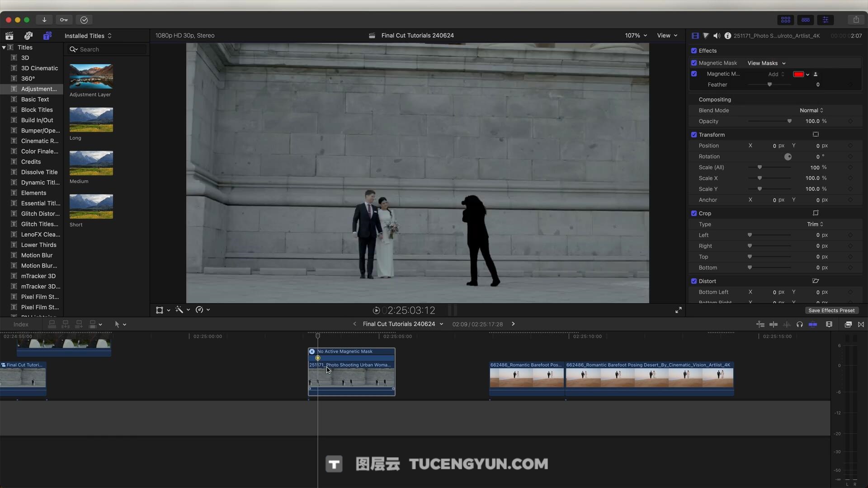Viewport: 868px width, 488px height.
Task: Open the Keyword Editor key icon
Action: coord(64,20)
